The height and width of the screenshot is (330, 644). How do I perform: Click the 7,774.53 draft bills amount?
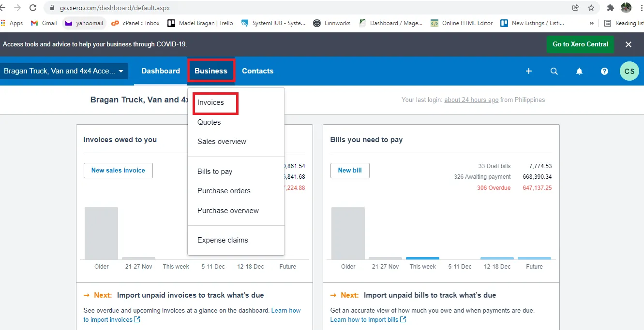pyautogui.click(x=540, y=166)
